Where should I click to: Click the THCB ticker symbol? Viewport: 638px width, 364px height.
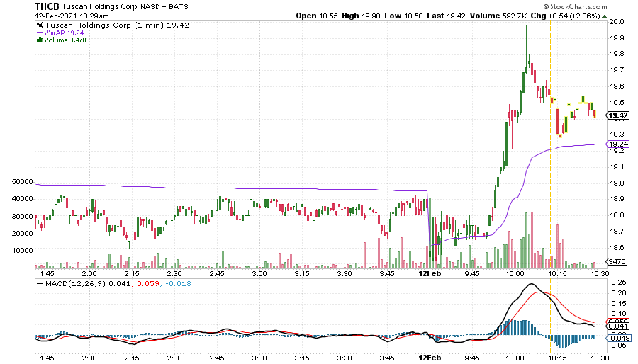[x=47, y=6]
